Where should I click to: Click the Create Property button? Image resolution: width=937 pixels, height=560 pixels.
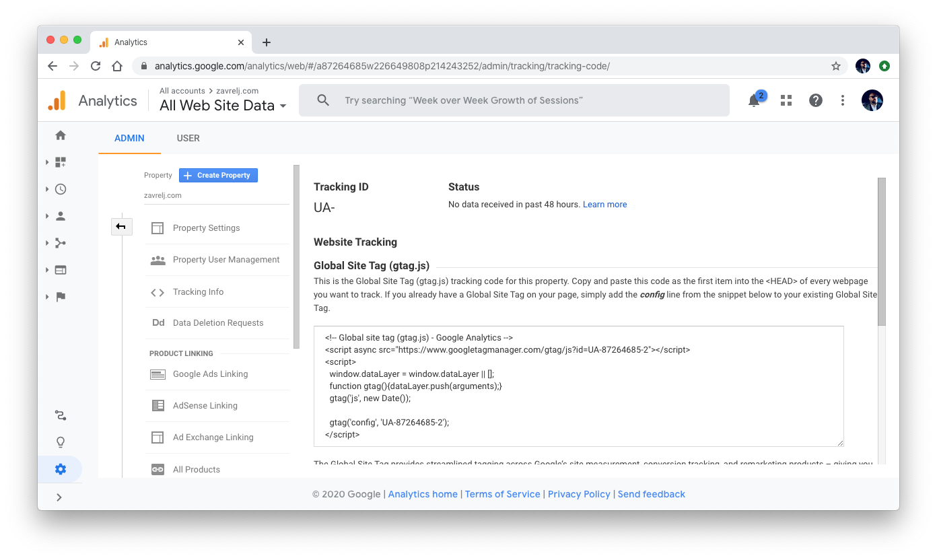point(218,175)
